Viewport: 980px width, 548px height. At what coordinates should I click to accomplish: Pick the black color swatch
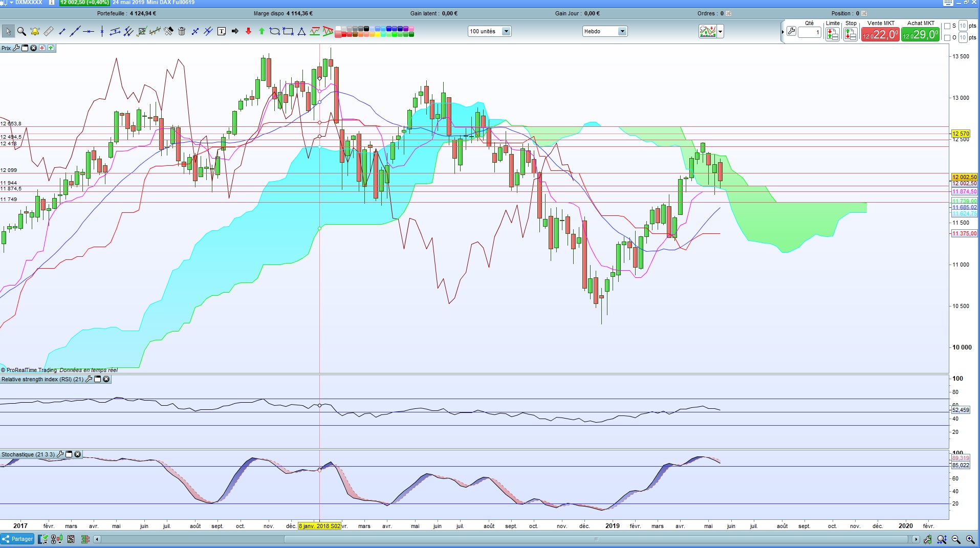pyautogui.click(x=366, y=29)
